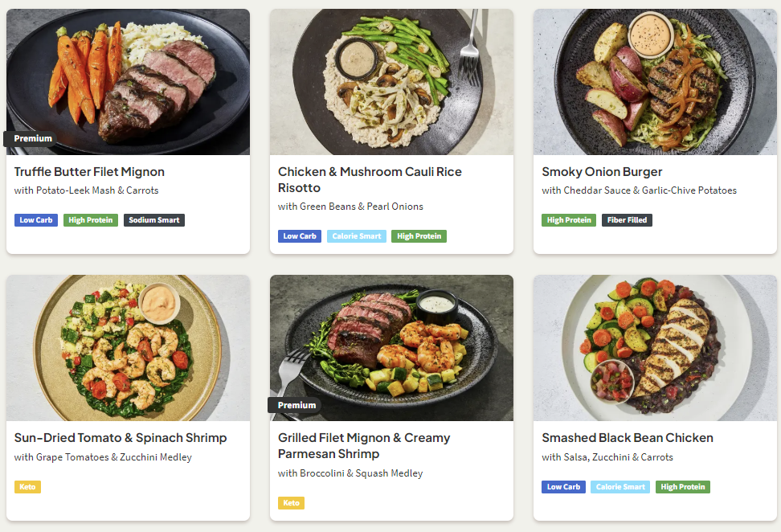The width and height of the screenshot is (781, 532).
Task: Click the Sun-Dried Tomato & Spinach Shrimp title
Action: click(x=121, y=438)
